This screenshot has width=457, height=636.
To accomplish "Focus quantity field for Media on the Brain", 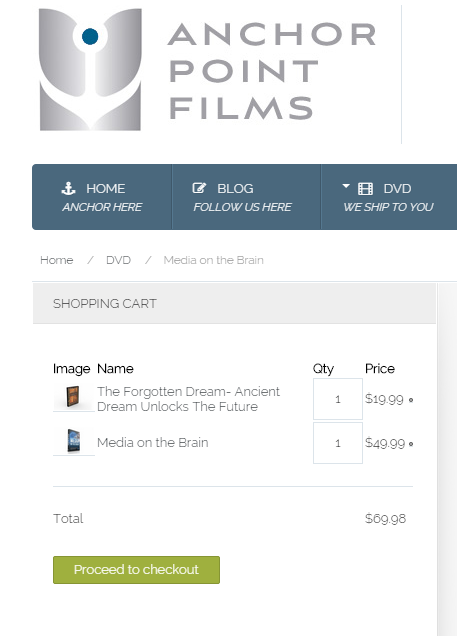I will (x=338, y=443).
